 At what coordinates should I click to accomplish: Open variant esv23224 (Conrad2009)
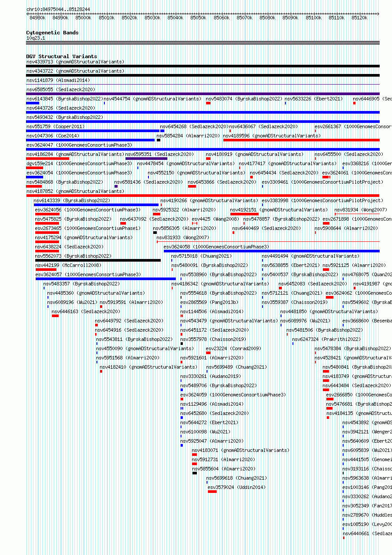[x=233, y=348]
